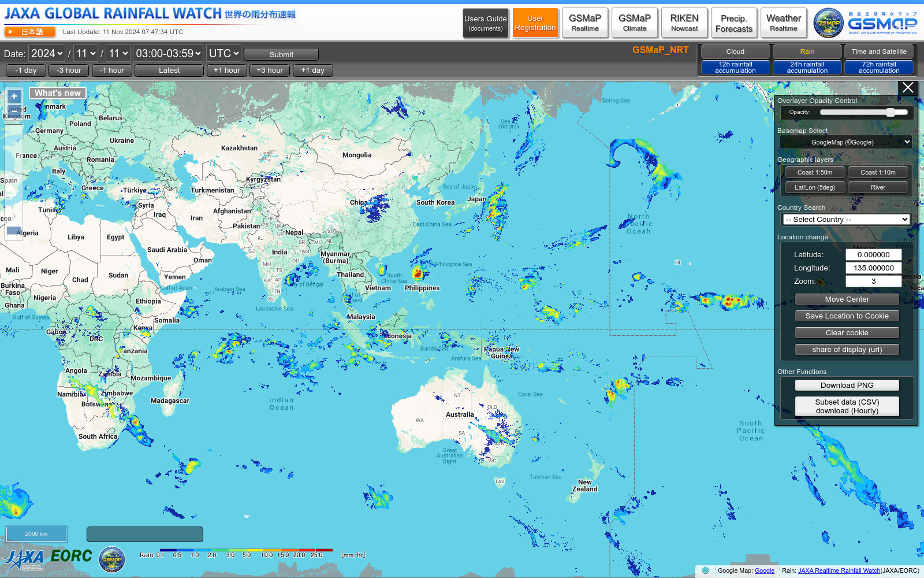Screen dimensions: 924x578
Task: Click the GSMaP logo in the header
Action: point(882,23)
